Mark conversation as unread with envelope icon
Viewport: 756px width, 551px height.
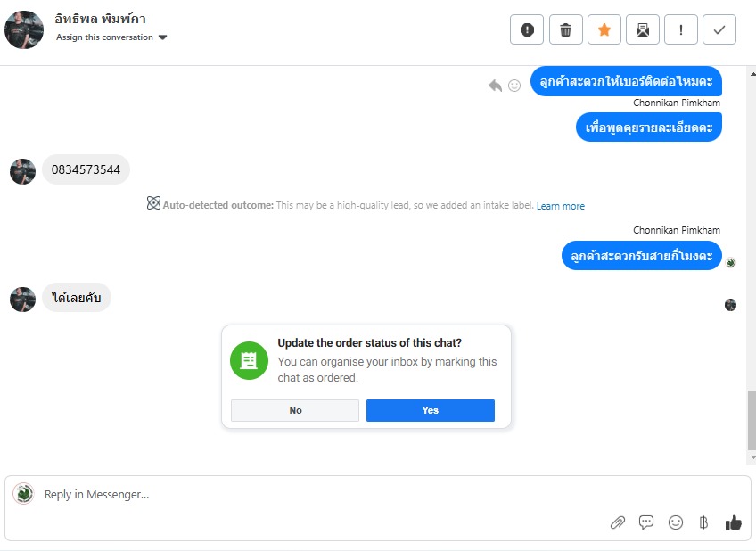pos(643,29)
